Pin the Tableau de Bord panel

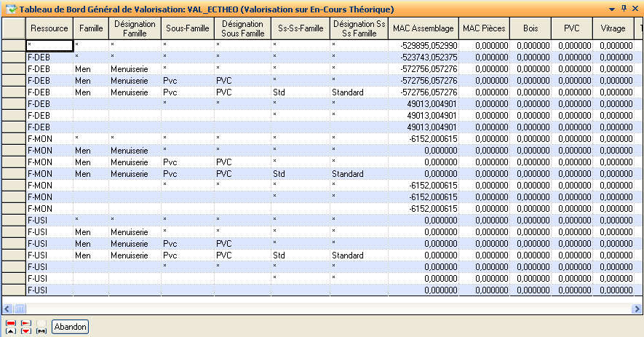[x=624, y=9]
